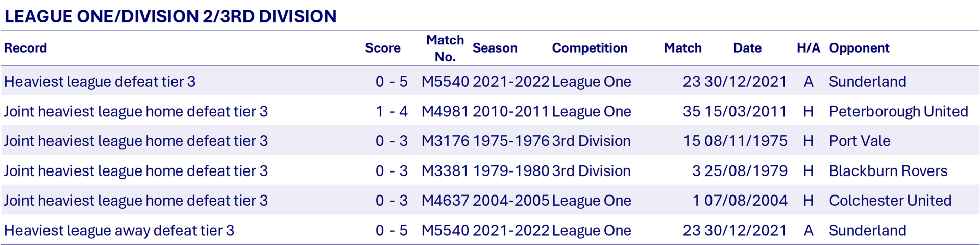
Task: Click the Record column header
Action: (x=26, y=48)
